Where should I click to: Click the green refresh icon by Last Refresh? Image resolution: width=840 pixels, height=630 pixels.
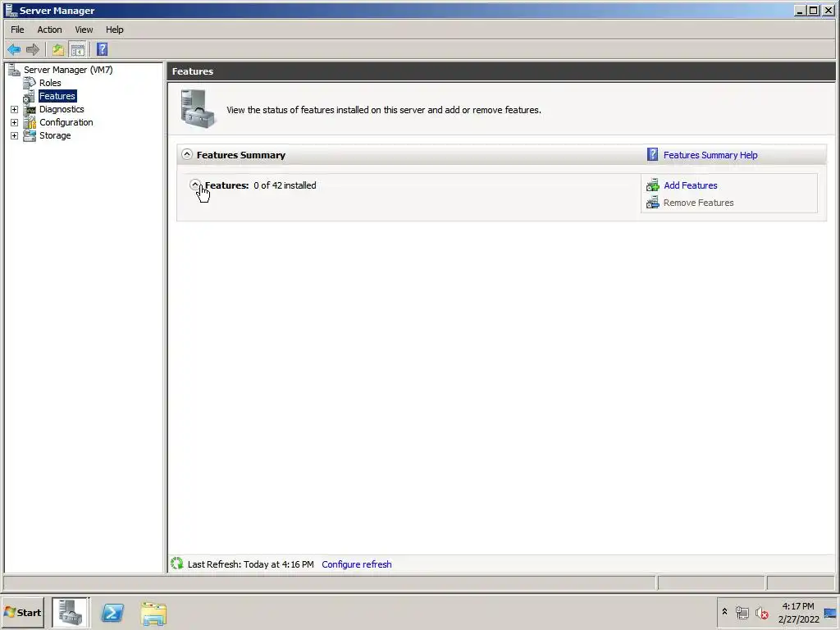point(177,564)
